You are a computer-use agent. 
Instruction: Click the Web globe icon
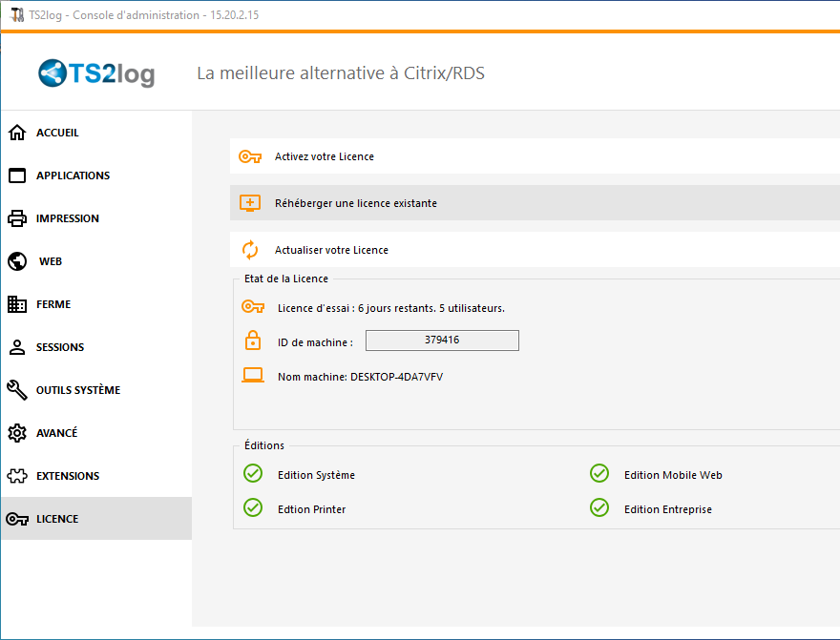pos(17,261)
